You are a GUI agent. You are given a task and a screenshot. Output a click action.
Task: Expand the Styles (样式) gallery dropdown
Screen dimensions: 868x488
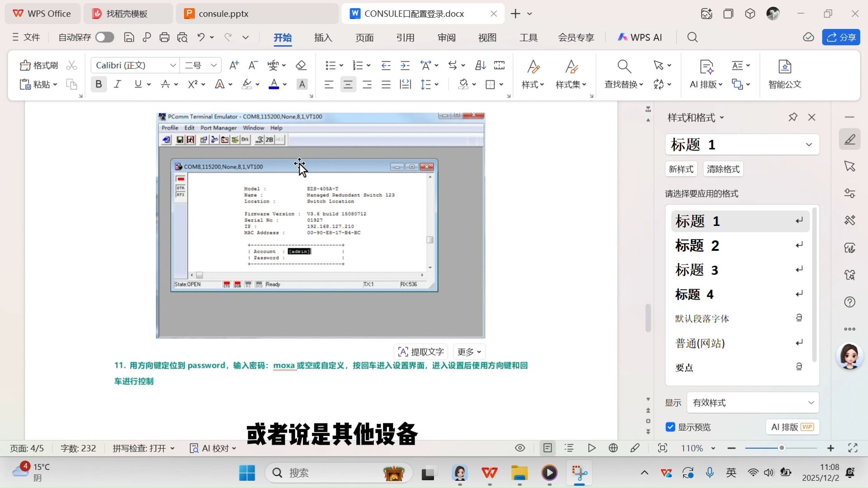click(x=533, y=84)
